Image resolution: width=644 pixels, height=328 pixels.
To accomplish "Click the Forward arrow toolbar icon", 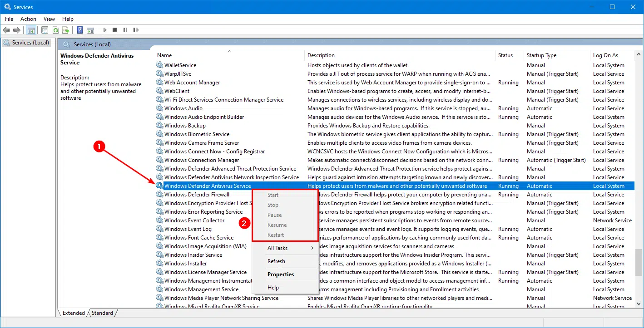I will [17, 30].
